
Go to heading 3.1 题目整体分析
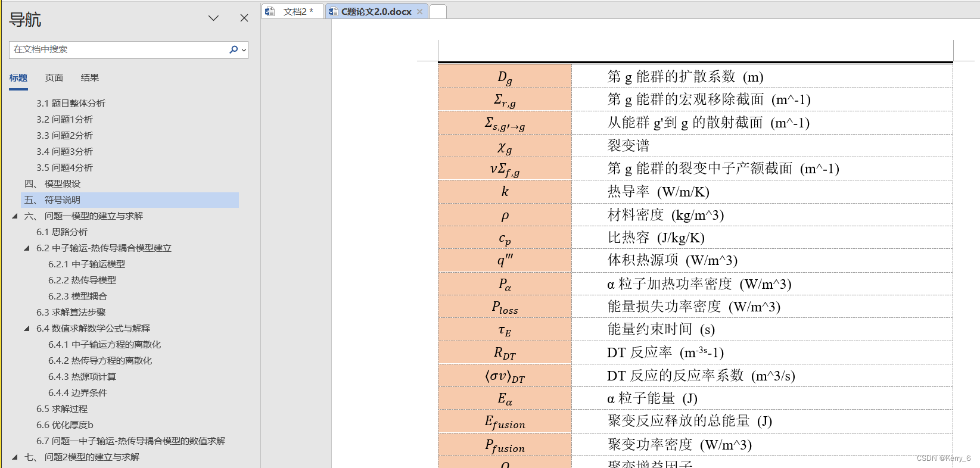coord(71,104)
